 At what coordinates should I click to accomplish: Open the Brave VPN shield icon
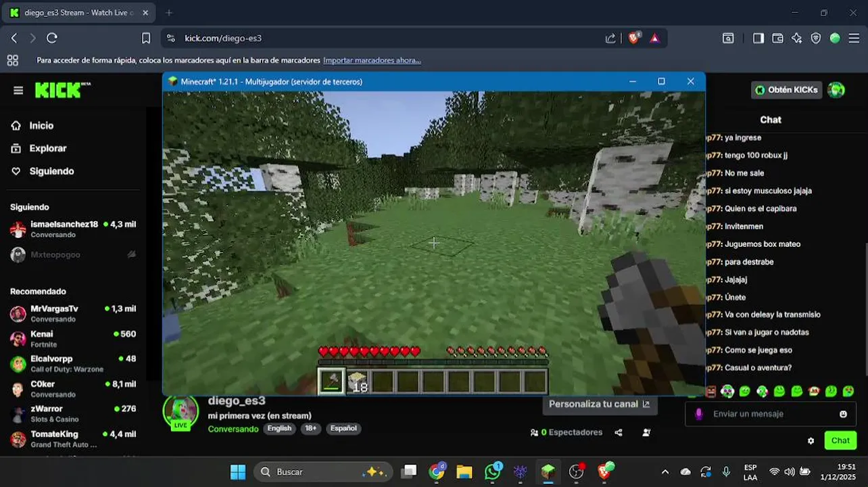(816, 39)
